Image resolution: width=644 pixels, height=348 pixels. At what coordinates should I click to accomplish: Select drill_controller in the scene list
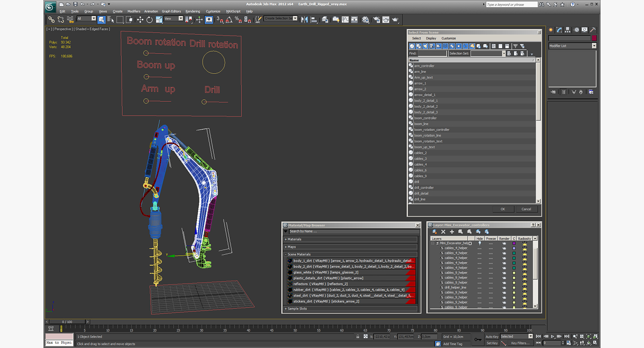pyautogui.click(x=424, y=187)
